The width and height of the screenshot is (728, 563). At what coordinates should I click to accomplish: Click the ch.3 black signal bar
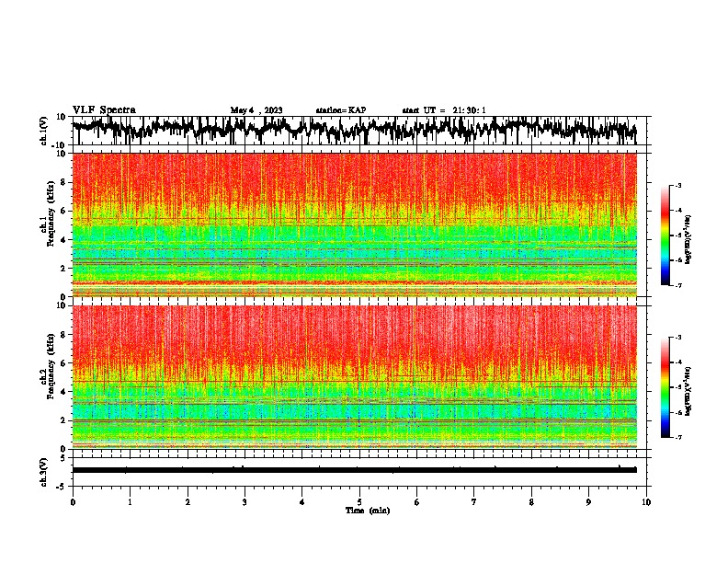[355, 470]
